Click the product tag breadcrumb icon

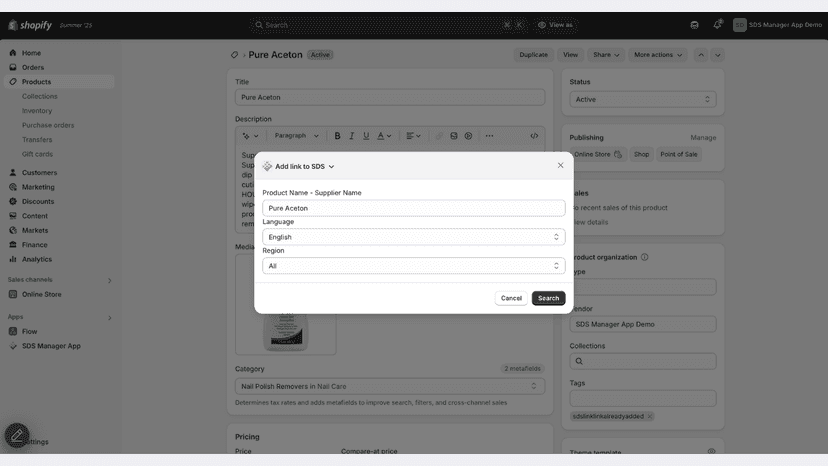click(234, 55)
